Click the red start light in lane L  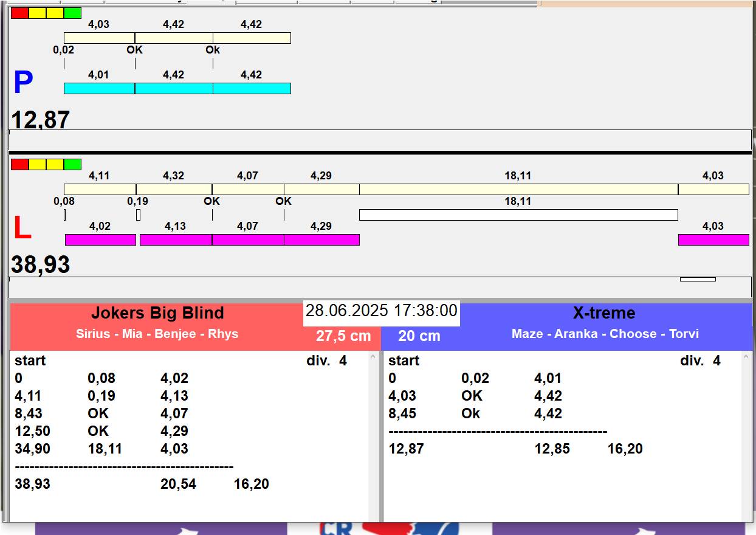[x=19, y=164]
